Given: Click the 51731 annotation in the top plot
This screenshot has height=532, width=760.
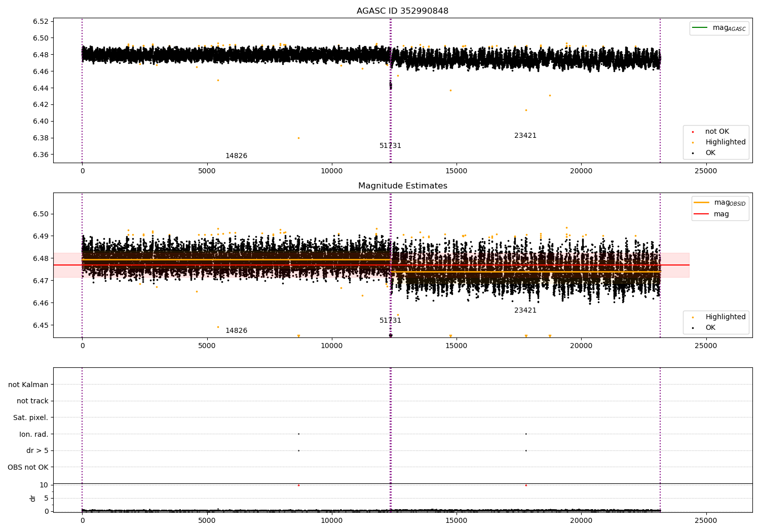Looking at the screenshot, I should pos(390,146).
